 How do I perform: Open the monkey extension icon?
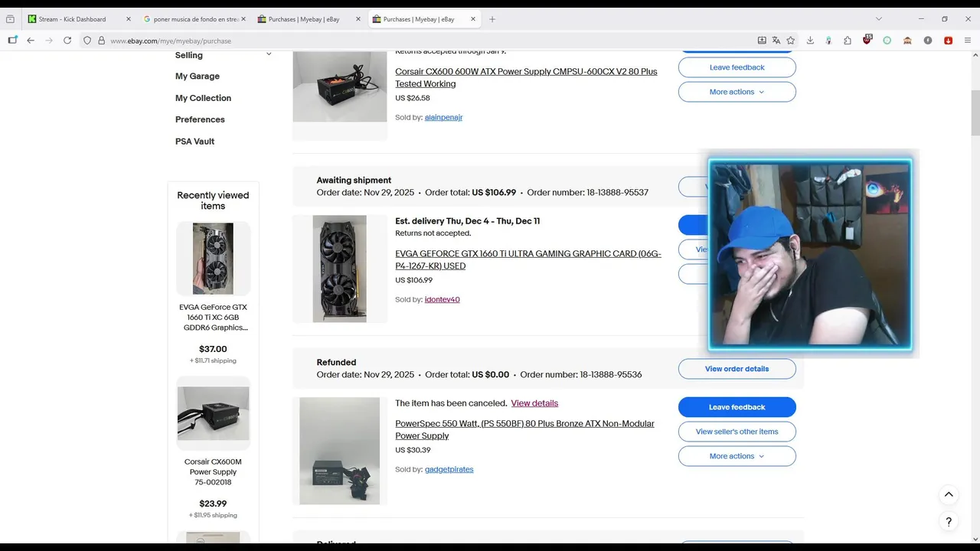coord(907,41)
